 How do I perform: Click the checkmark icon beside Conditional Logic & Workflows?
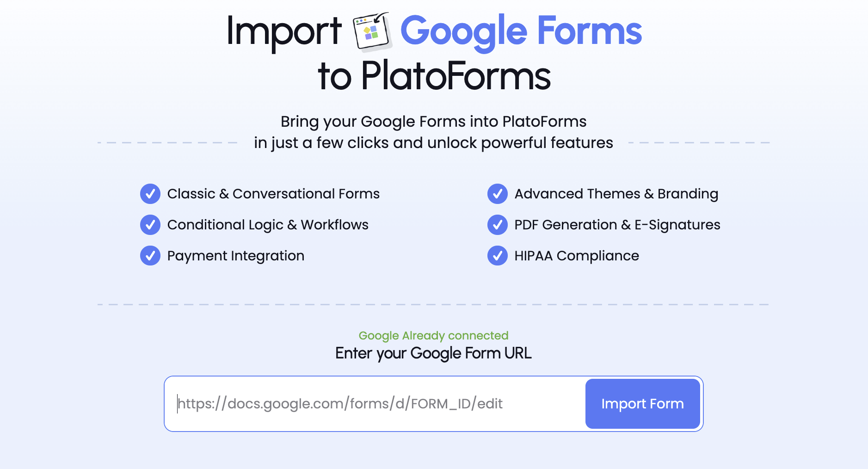[x=150, y=225]
